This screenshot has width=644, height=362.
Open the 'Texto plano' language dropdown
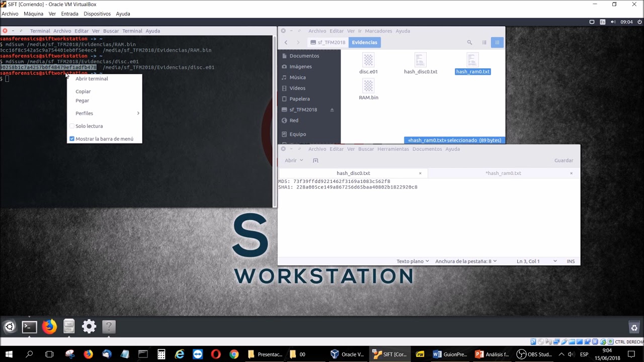click(413, 261)
